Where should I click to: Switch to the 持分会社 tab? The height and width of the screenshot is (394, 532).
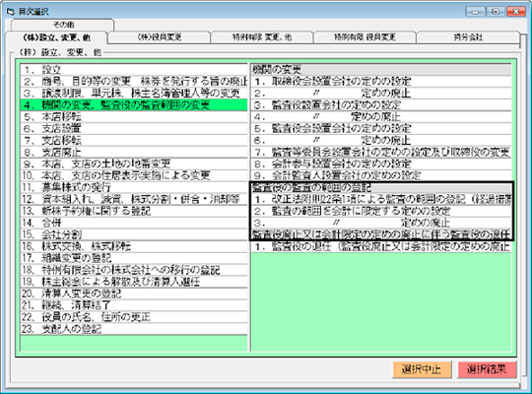pos(468,37)
